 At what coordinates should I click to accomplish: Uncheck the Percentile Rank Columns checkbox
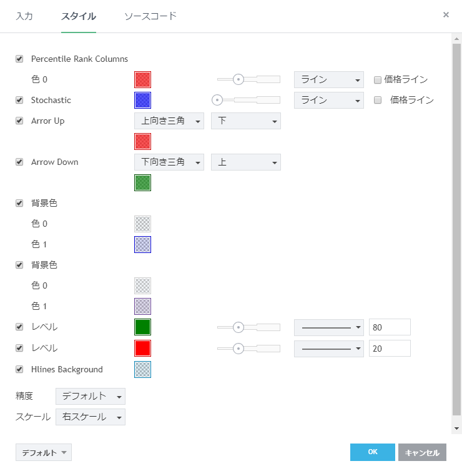click(x=19, y=59)
